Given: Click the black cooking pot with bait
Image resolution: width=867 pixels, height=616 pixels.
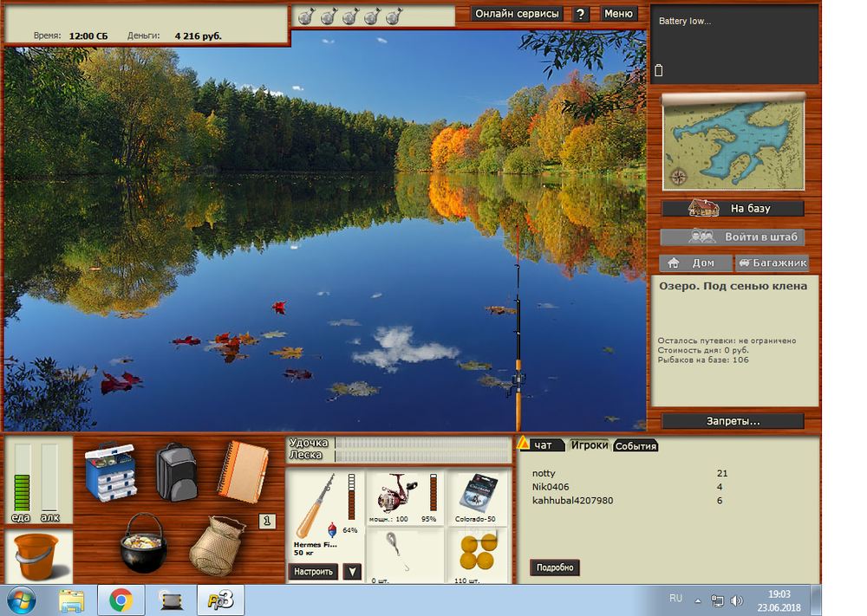Looking at the screenshot, I should click(141, 542).
